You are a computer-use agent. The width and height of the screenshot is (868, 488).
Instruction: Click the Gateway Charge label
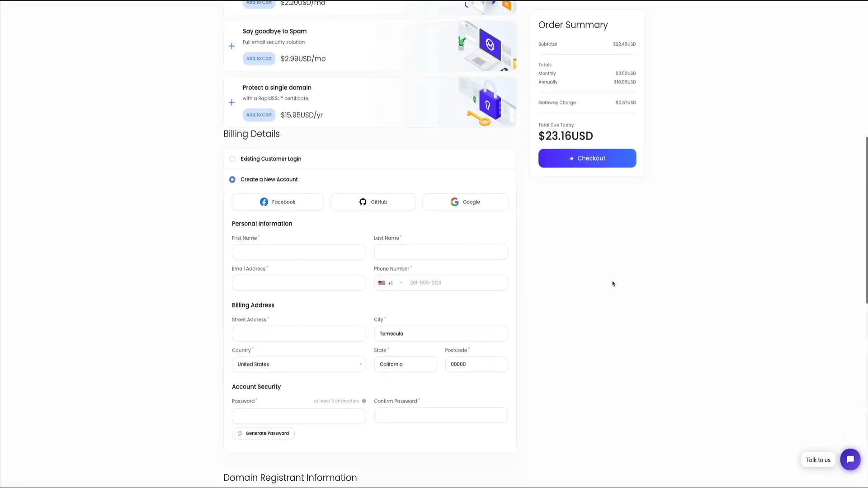pyautogui.click(x=557, y=103)
